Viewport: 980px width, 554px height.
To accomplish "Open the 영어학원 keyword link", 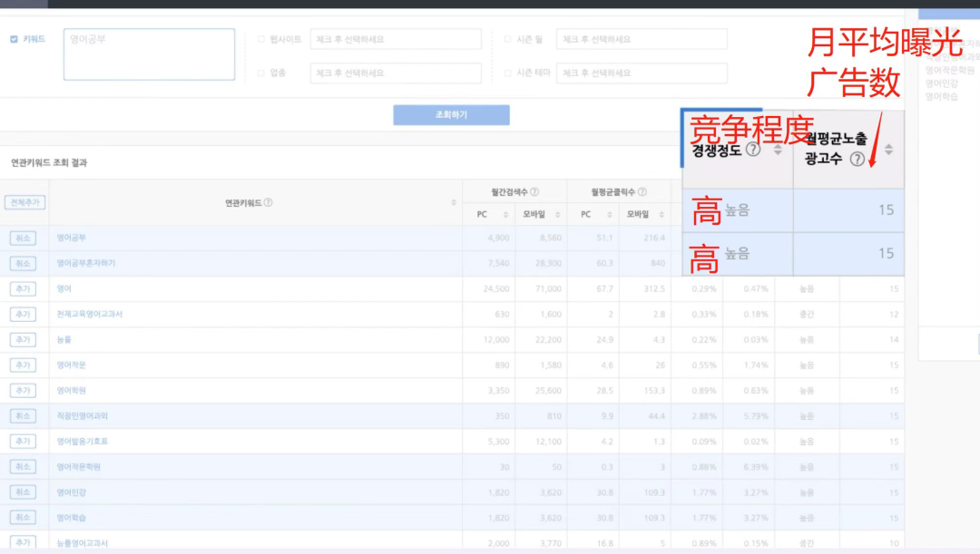I will coord(72,391).
